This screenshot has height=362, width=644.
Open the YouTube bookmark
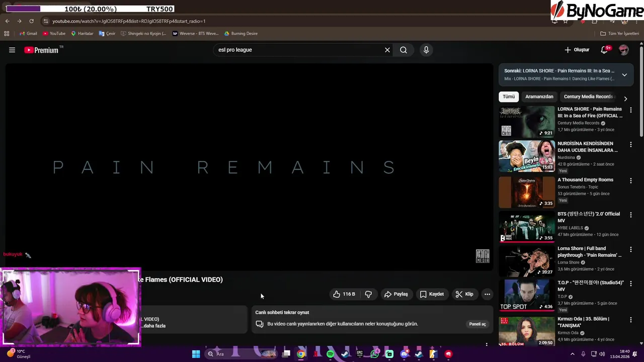pos(54,34)
